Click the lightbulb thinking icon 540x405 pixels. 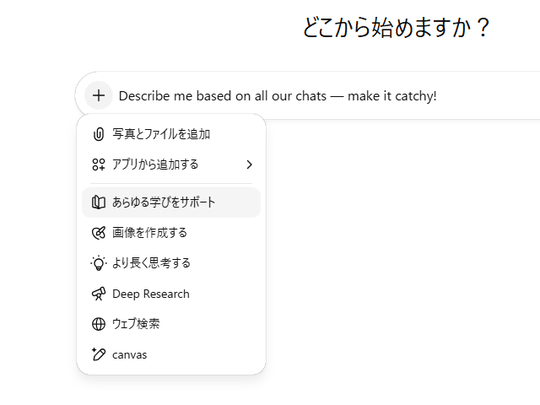point(98,263)
